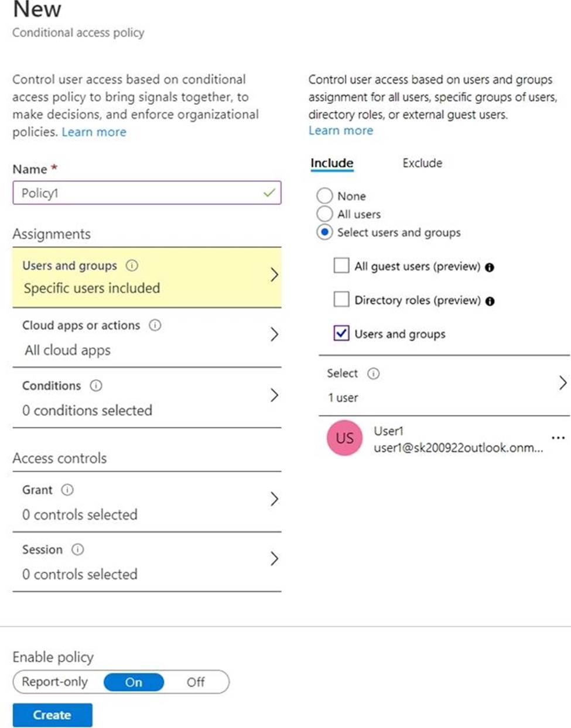Viewport: 571px width, 728px height.
Task: Expand the Cloud apps or actions section
Action: 274,335
